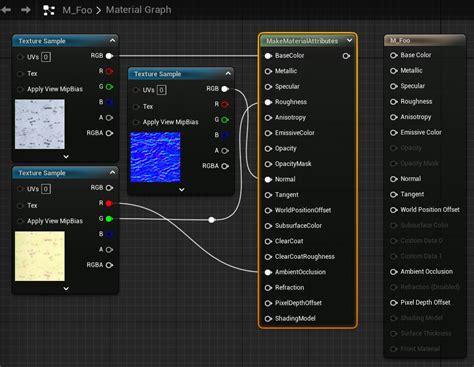Click MakeMaterialAttributes output pin beside BaseColor
The image size is (474, 367).
click(x=346, y=56)
